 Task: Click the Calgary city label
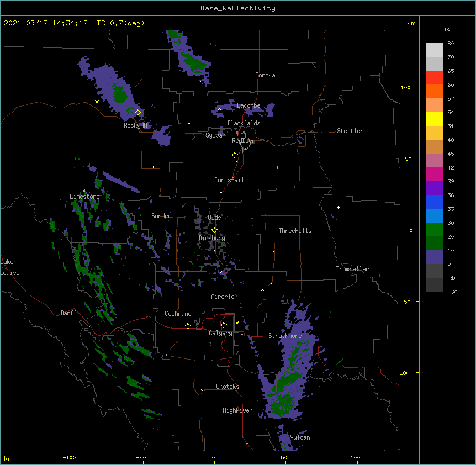coord(220,333)
